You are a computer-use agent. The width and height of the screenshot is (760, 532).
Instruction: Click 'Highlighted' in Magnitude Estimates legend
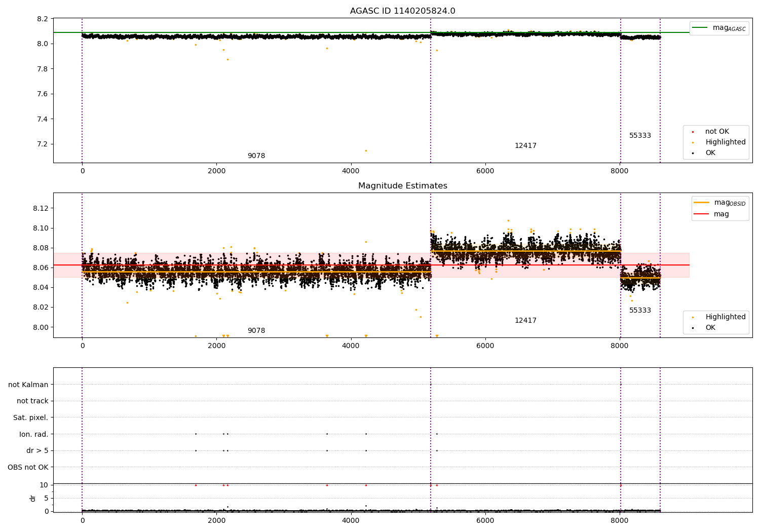725,317
